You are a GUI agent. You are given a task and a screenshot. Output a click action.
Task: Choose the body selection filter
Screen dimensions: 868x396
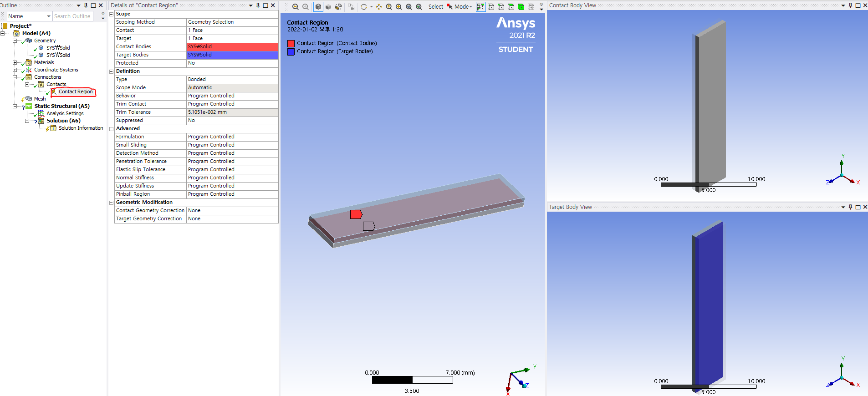[521, 6]
